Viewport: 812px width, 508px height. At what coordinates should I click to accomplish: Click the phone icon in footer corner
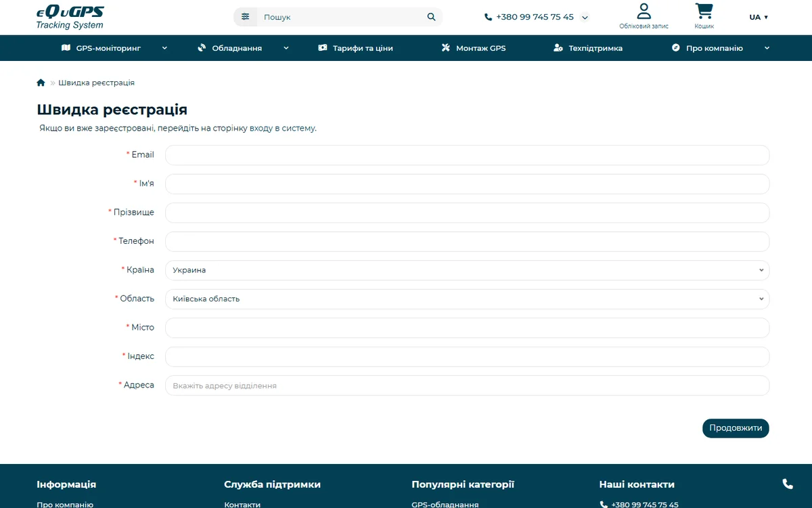[x=788, y=484]
